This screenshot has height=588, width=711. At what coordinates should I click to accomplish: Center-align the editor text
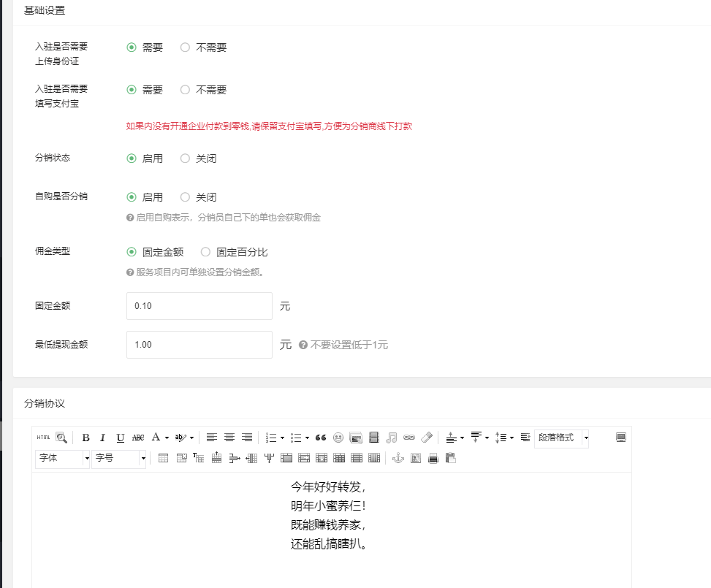pos(229,438)
